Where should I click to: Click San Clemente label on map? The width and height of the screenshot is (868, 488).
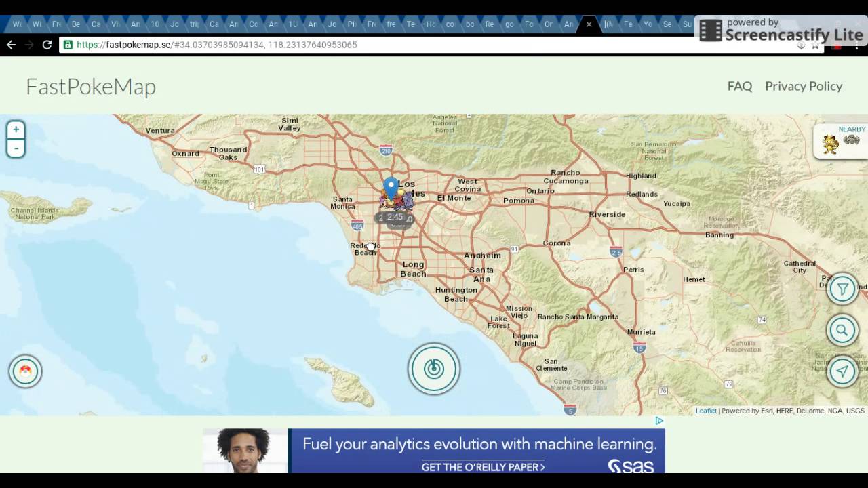click(551, 365)
